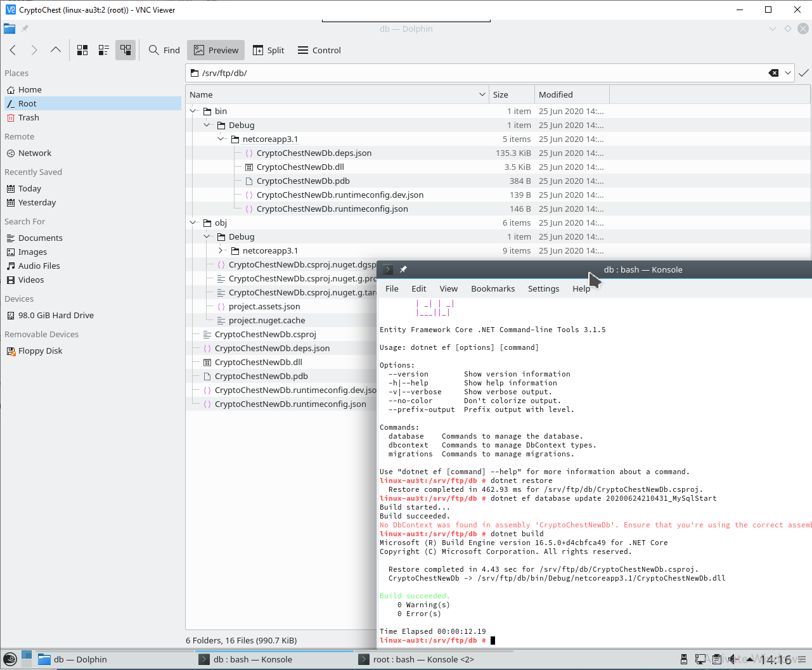The width and height of the screenshot is (812, 670).
Task: Select 3.5 KiB CryptoChestNewDb.dll file
Action: click(x=300, y=167)
